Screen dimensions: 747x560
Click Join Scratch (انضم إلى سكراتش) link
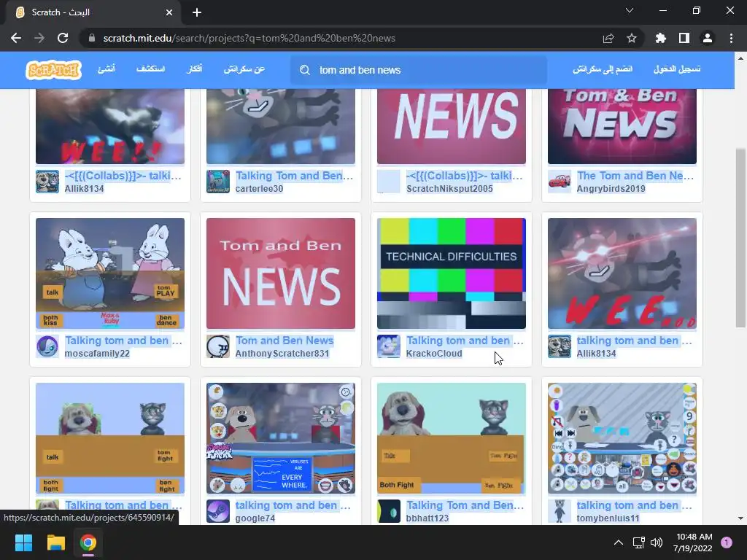(603, 69)
